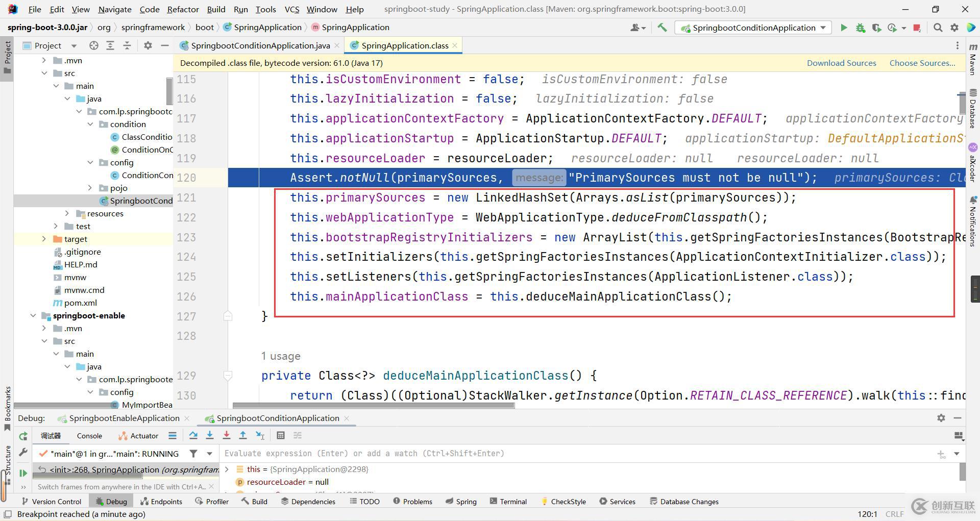This screenshot has height=521, width=980.
Task: Open the Project panel options gear
Action: pyautogui.click(x=148, y=45)
